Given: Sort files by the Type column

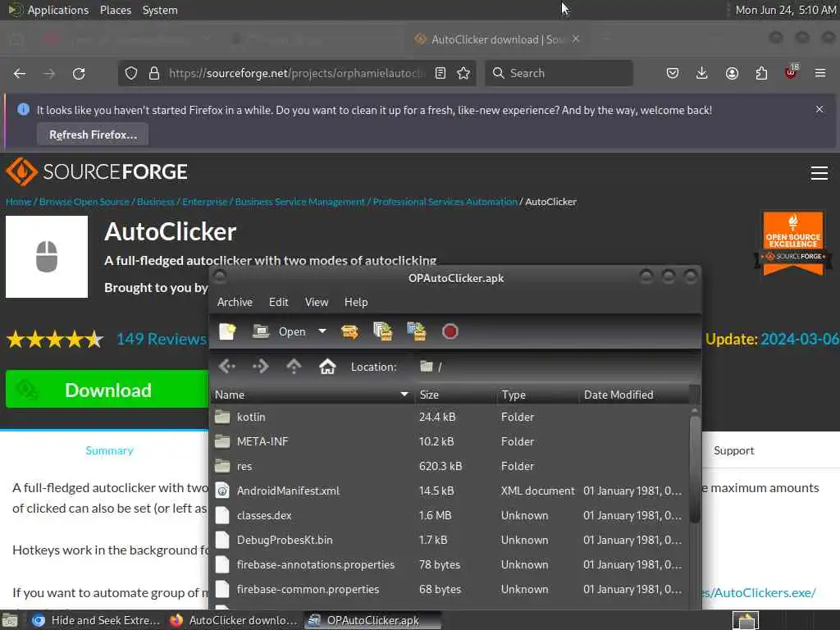Looking at the screenshot, I should click(537, 395).
